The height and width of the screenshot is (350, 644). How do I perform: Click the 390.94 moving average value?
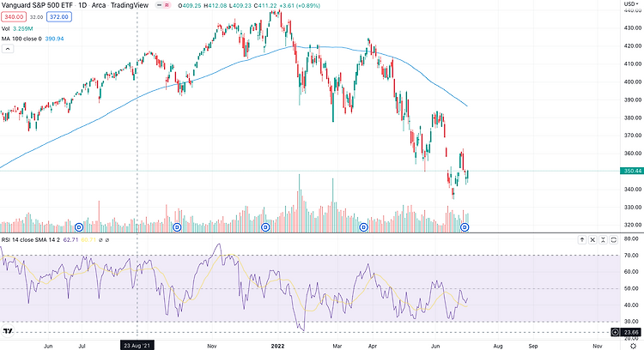coord(54,39)
